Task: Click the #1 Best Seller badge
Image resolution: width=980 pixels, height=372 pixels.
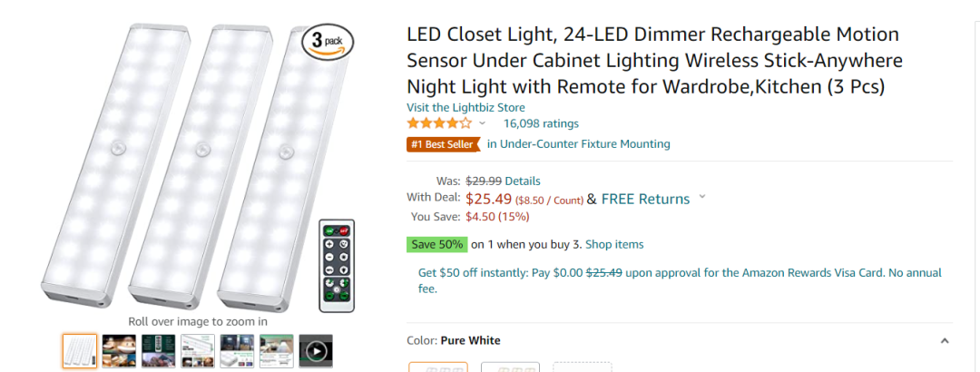Action: click(x=443, y=143)
